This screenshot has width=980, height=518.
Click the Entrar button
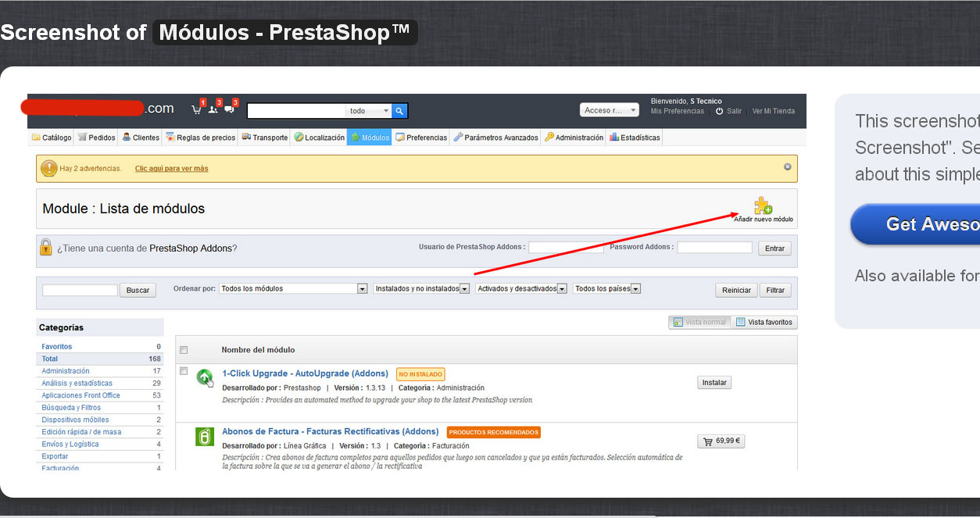click(x=774, y=248)
